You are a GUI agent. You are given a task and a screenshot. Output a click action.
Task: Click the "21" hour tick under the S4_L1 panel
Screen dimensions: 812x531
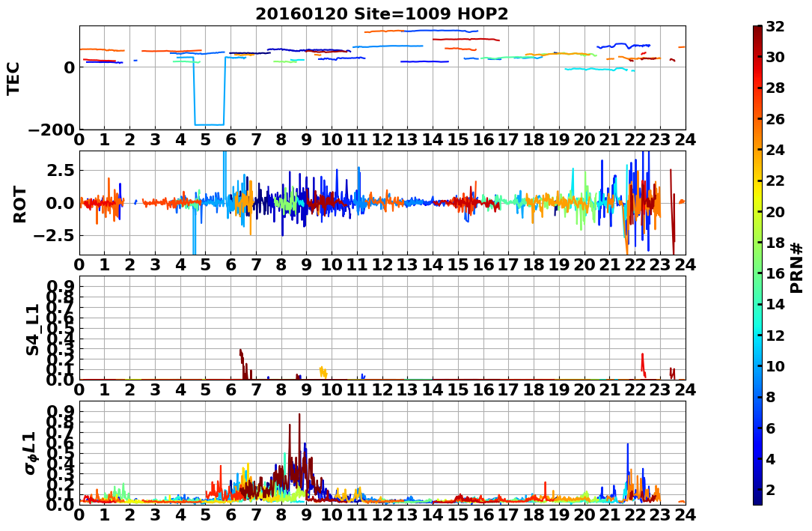[609, 389]
